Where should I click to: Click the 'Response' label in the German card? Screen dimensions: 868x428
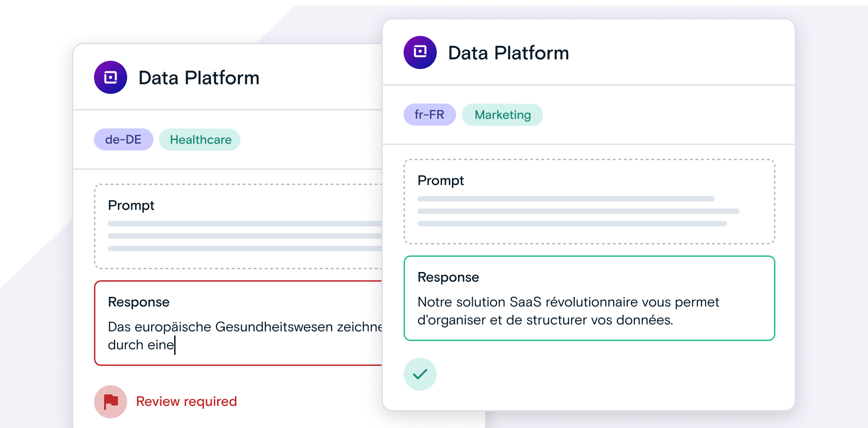pyautogui.click(x=139, y=302)
